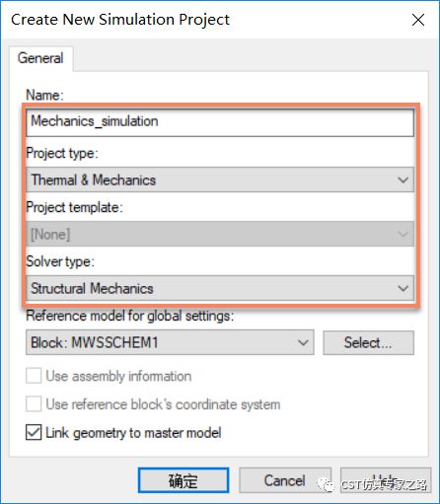Uncheck Link geometry to master model
The image size is (440, 504).
click(x=34, y=432)
